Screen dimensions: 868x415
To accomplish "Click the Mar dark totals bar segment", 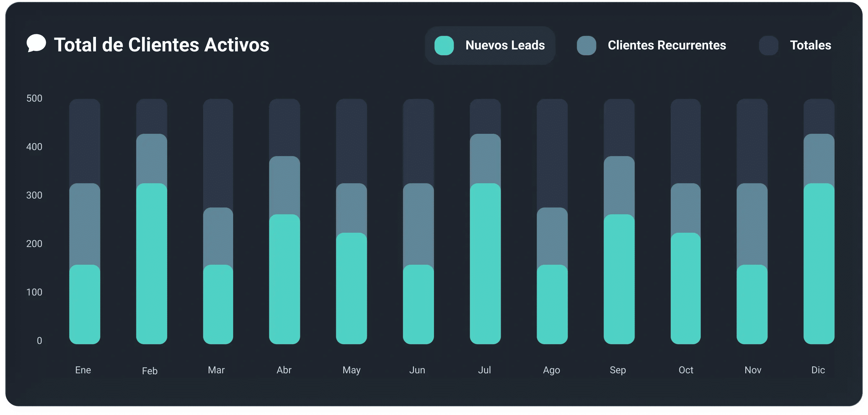I will 218,154.
